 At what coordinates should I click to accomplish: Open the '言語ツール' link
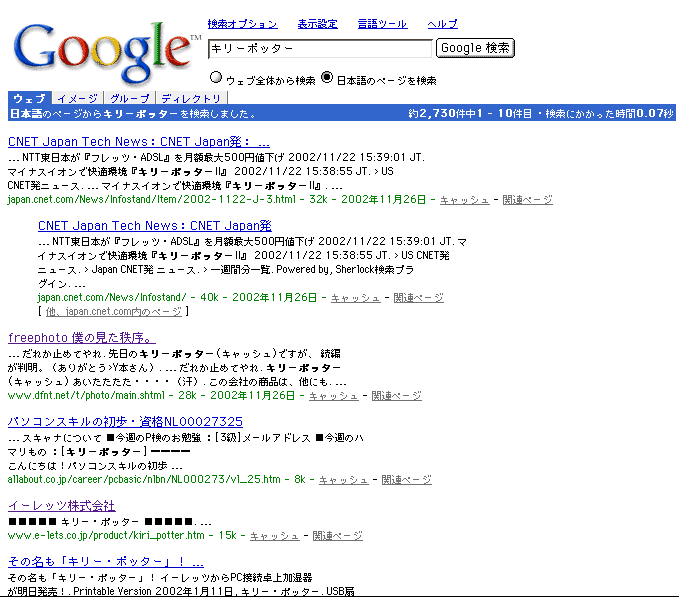(x=382, y=23)
